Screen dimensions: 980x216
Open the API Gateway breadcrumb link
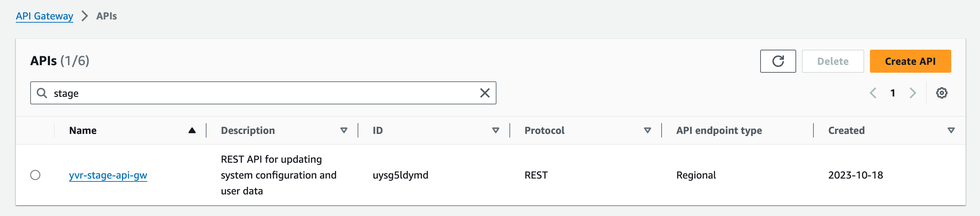44,16
